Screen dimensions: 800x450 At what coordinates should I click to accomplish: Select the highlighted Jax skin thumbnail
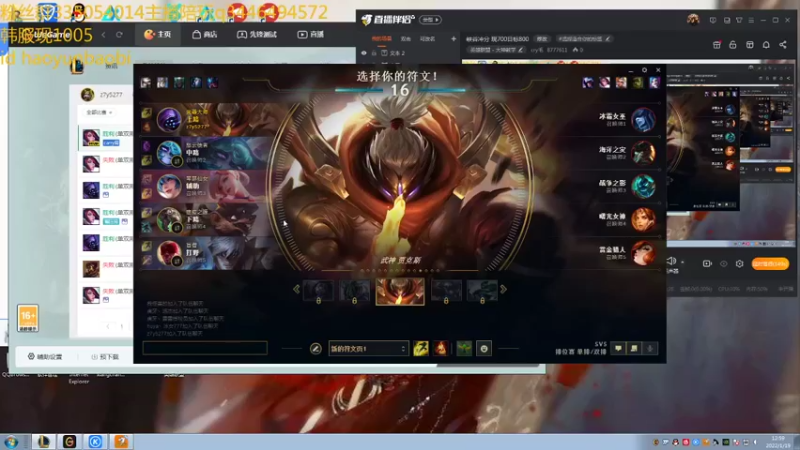(x=400, y=291)
